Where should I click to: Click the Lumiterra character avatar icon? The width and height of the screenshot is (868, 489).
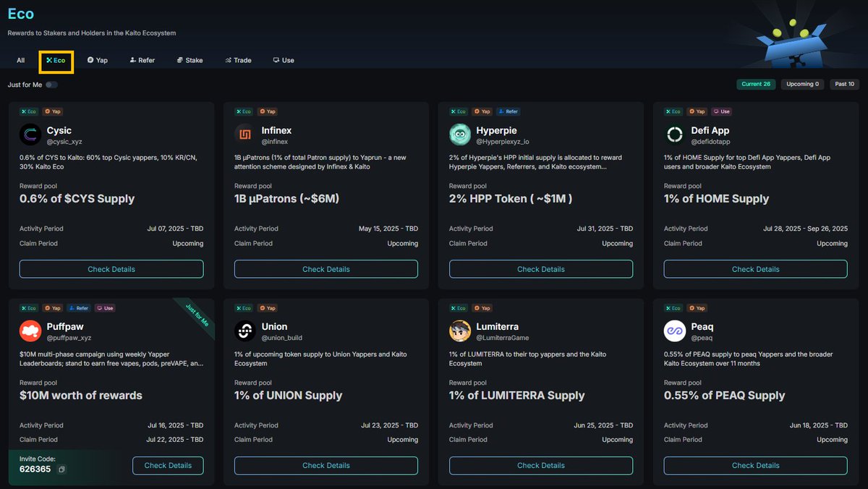pyautogui.click(x=460, y=331)
